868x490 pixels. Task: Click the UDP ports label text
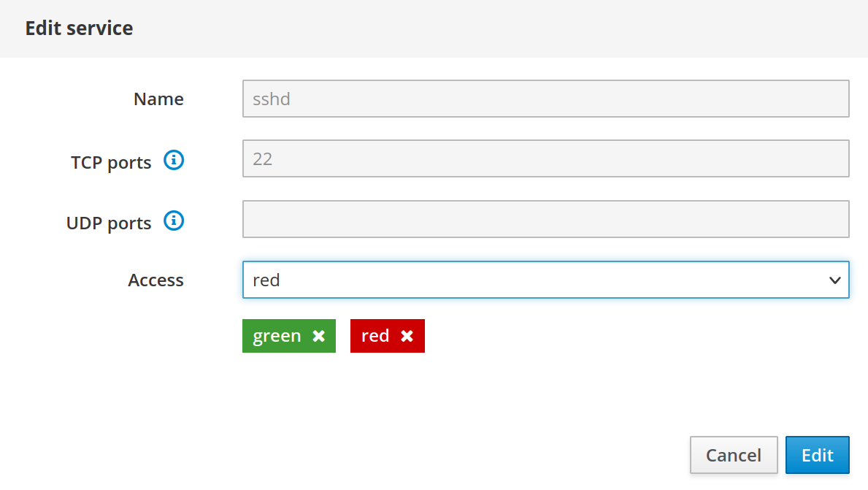coord(109,223)
